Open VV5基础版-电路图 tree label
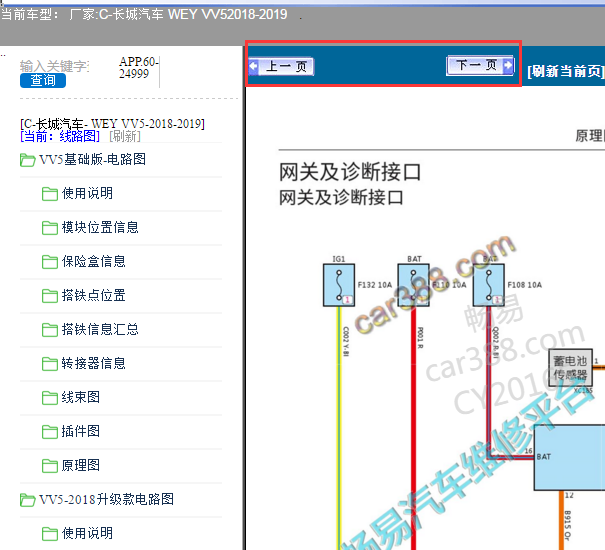This screenshot has height=550, width=605. 93,159
